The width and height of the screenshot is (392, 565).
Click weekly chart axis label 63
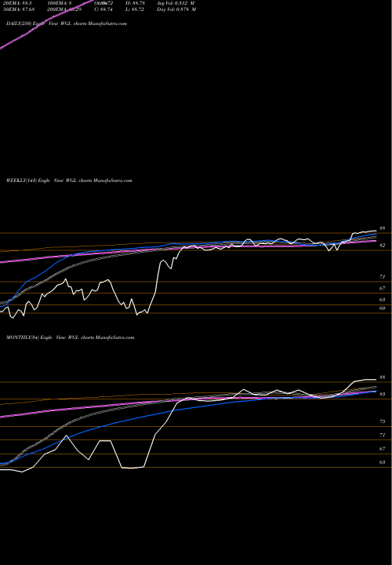pos(383,300)
